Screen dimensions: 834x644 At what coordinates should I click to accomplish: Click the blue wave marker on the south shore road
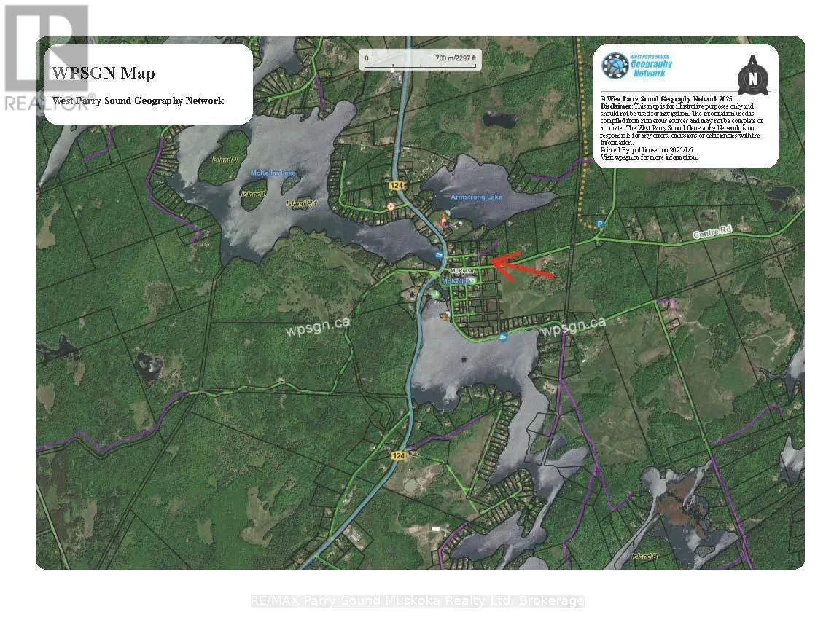point(503,337)
